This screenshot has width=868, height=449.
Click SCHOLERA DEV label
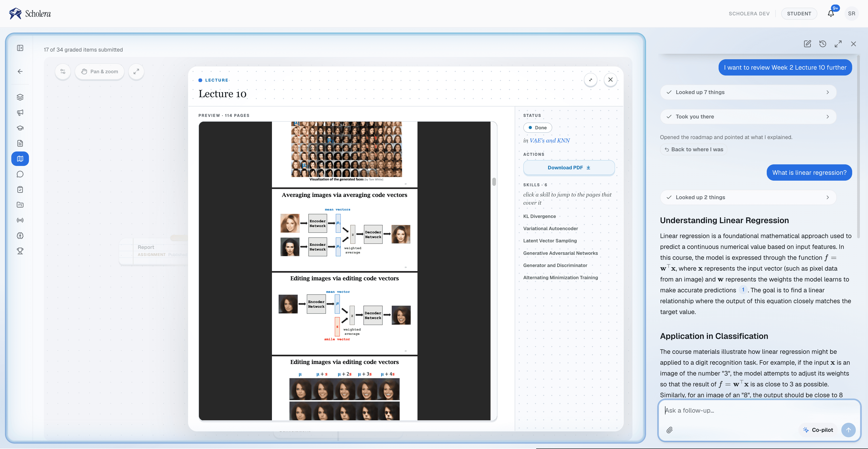click(x=749, y=14)
